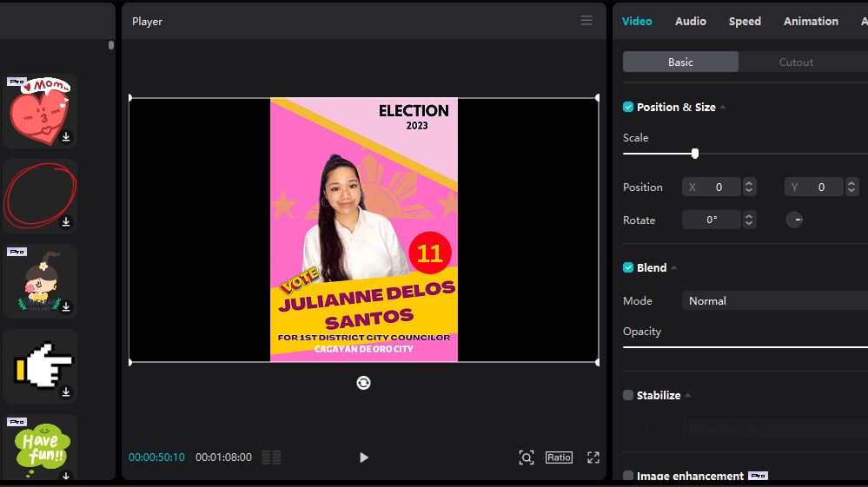Click the top-left clip resize handle
This screenshot has height=487, width=868.
[x=130, y=98]
